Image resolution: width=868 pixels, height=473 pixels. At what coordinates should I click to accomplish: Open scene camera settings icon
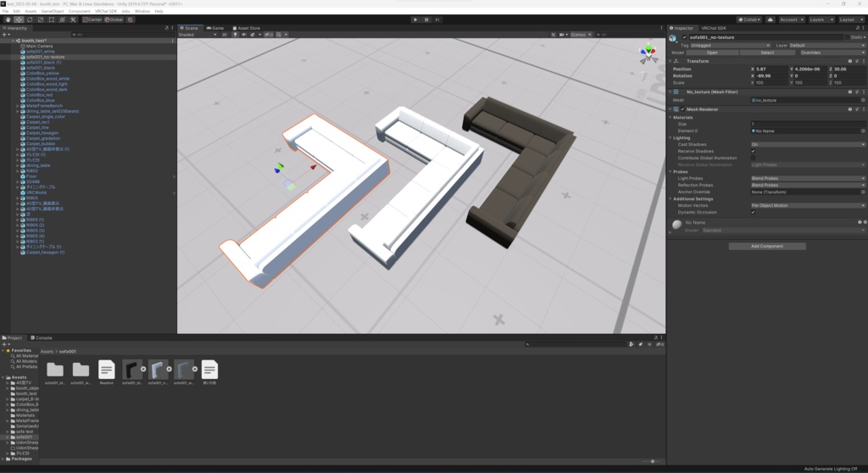point(562,35)
